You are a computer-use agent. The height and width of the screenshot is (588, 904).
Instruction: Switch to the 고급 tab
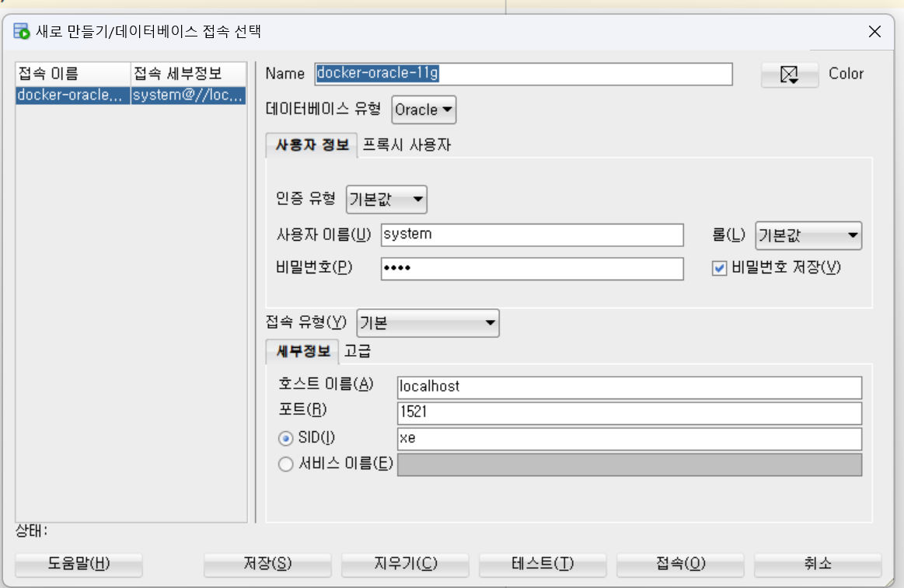click(358, 351)
